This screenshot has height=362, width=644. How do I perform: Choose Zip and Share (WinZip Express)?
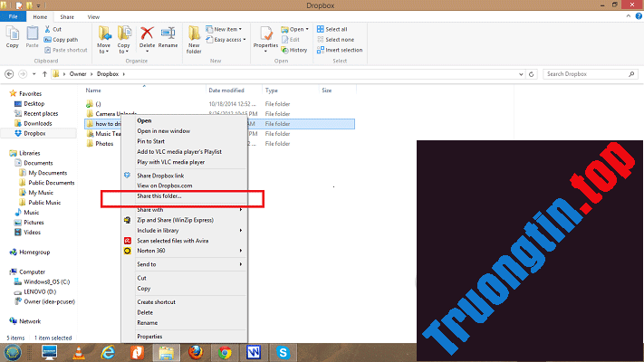point(176,220)
